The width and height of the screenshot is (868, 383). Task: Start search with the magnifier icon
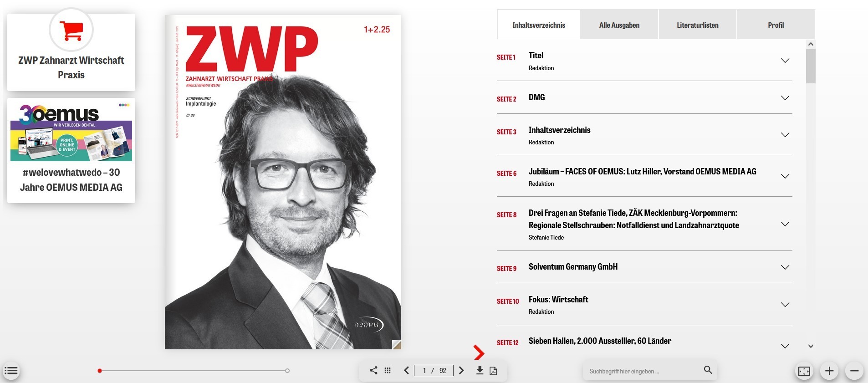[708, 370]
